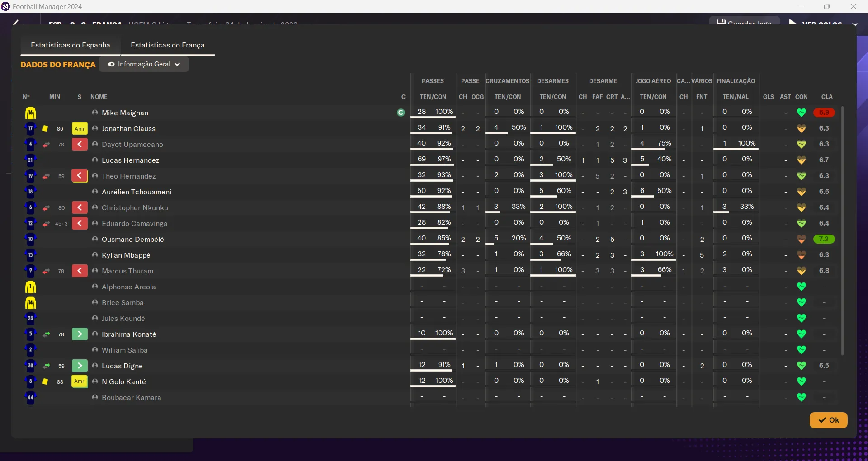Click Jonathan Clauss's number 17 shirt icon

click(x=30, y=129)
